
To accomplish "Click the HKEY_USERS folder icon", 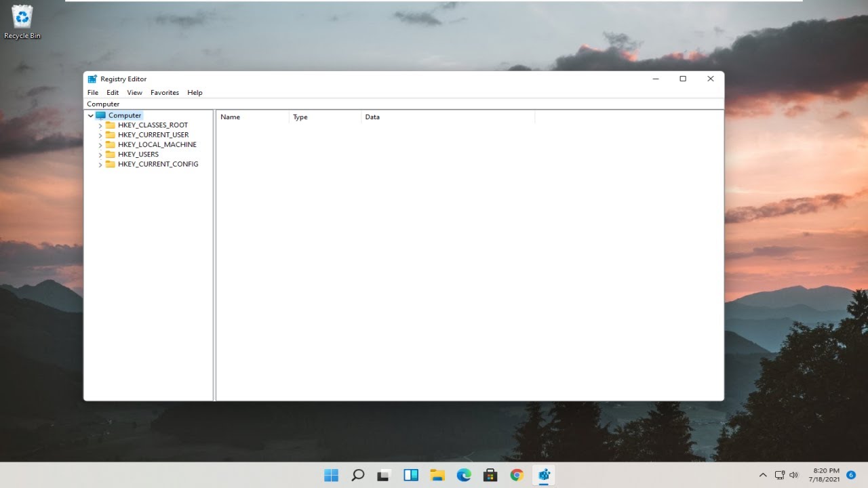I will pos(110,155).
